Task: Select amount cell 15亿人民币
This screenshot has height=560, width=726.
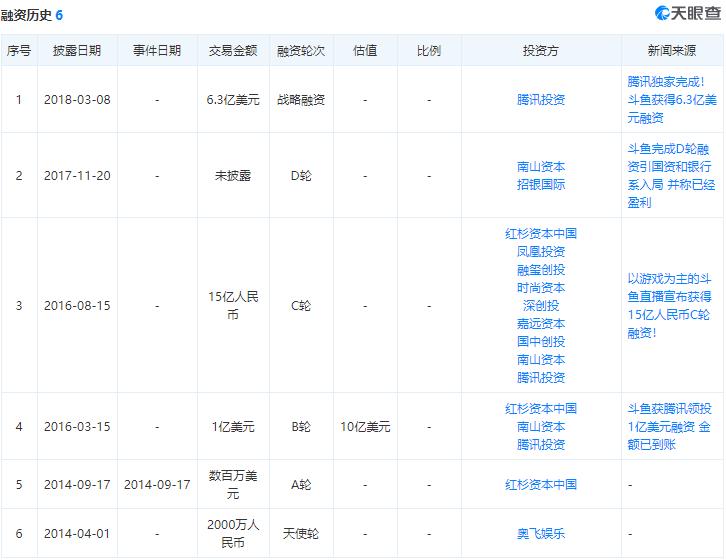Action: pos(233,306)
